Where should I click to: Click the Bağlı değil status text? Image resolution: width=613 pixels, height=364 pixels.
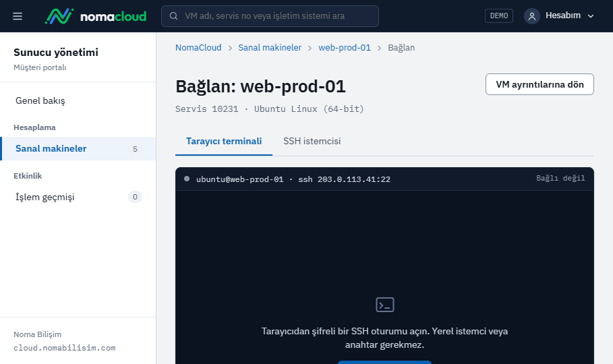click(560, 178)
